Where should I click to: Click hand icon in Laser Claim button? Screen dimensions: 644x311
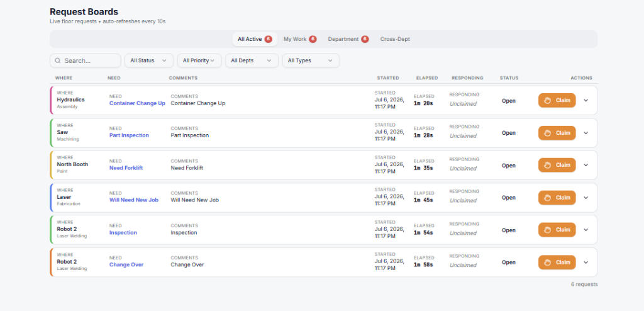(x=547, y=198)
